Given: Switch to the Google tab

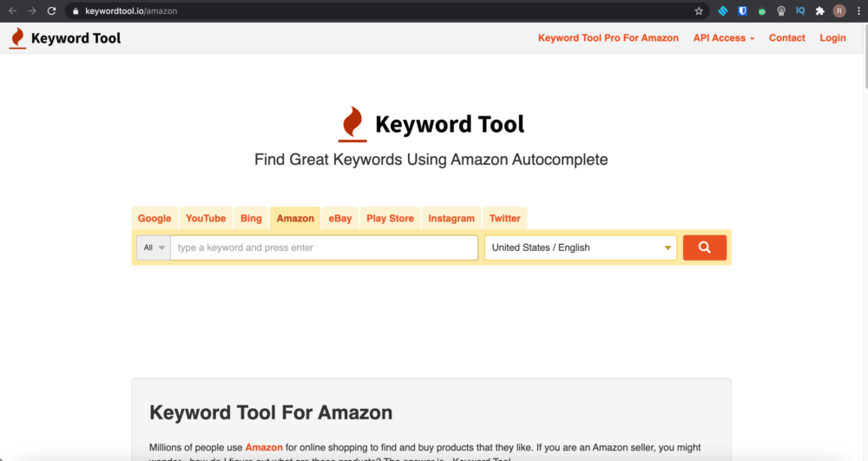Looking at the screenshot, I should [x=155, y=218].
